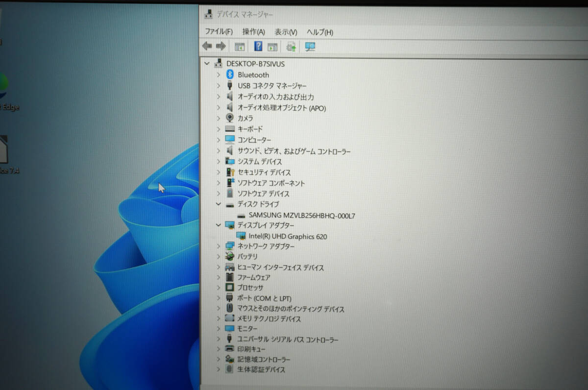The height and width of the screenshot is (390, 588).
Task: Select the キーボード keyboard icon
Action: click(230, 129)
